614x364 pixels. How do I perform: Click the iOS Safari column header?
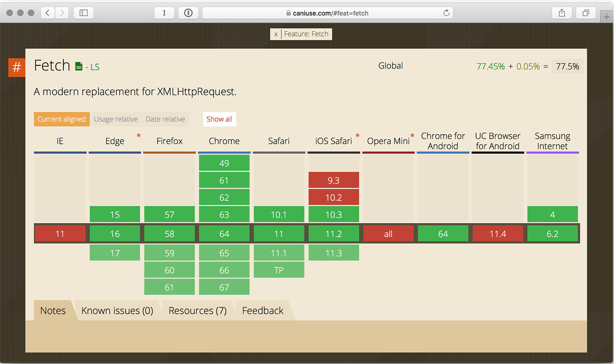click(333, 141)
